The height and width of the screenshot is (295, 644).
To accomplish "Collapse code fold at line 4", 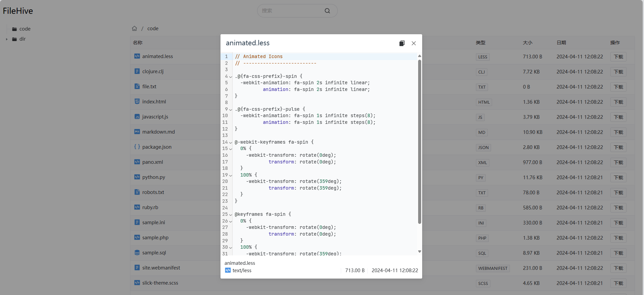I will [x=231, y=77].
